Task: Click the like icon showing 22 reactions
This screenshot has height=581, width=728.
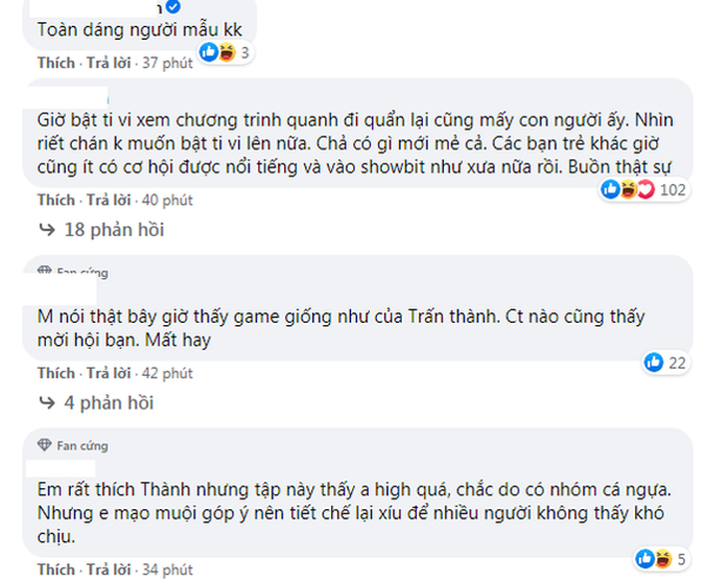Action: (655, 363)
